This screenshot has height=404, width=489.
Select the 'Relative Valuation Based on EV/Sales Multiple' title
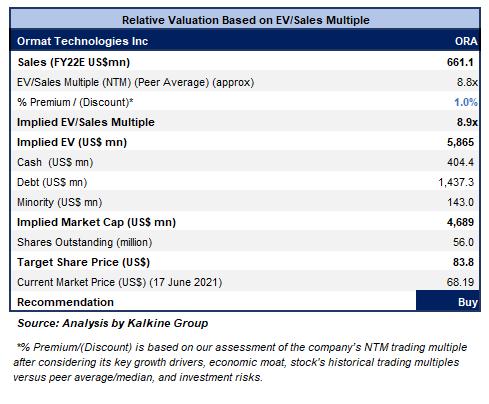(x=246, y=20)
